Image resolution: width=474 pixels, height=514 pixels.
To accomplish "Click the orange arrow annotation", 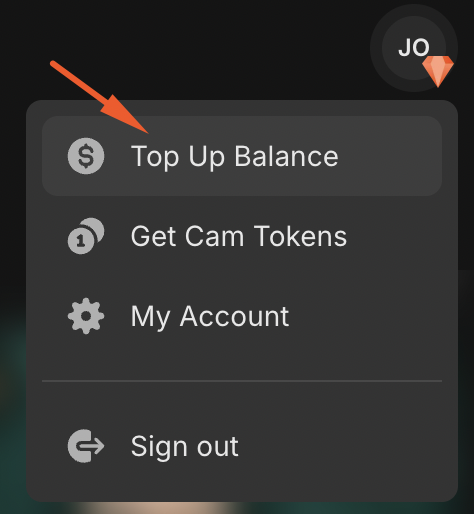I will coord(99,97).
